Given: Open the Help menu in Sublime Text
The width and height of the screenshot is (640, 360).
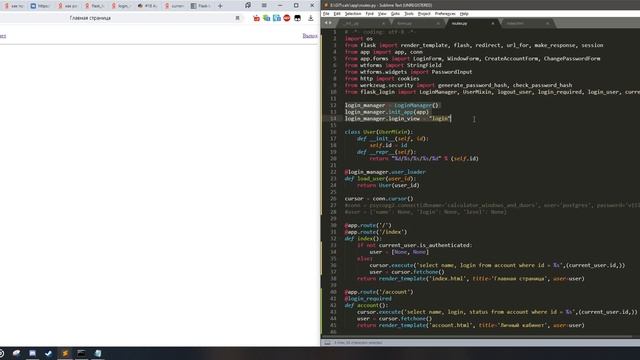Looking at the screenshot, I should pyautogui.click(x=464, y=14).
